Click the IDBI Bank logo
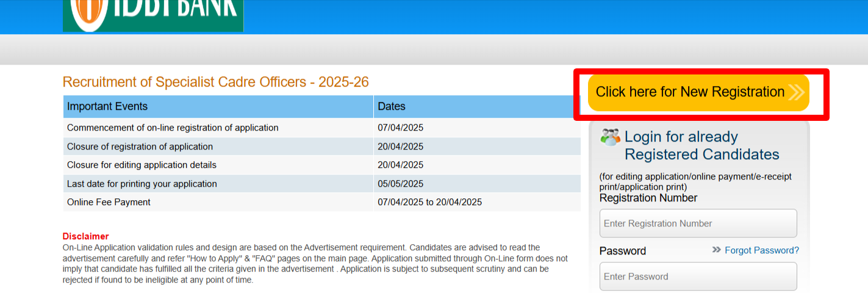 [152, 15]
